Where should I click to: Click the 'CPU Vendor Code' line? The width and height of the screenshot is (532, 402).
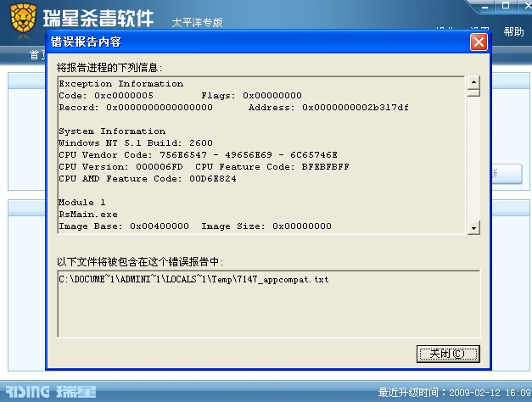point(199,155)
